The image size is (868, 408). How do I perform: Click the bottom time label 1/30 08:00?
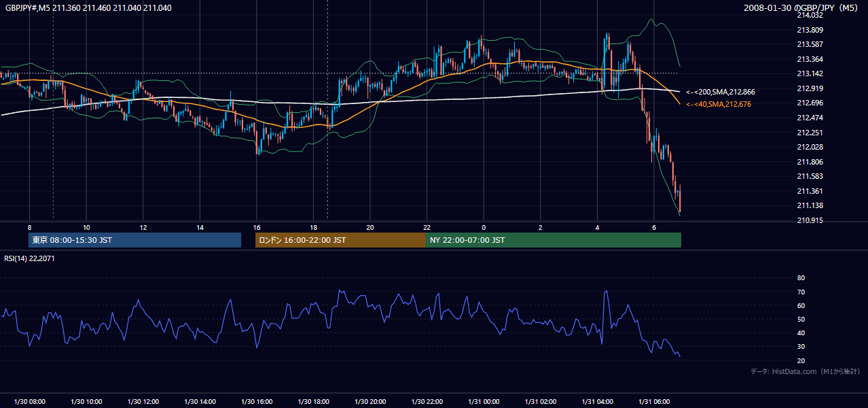coord(29,401)
